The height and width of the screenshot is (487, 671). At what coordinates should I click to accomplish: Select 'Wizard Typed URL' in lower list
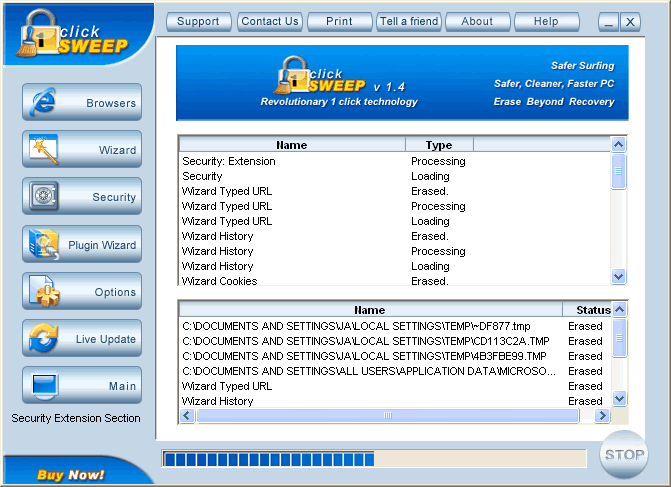[x=396, y=386]
